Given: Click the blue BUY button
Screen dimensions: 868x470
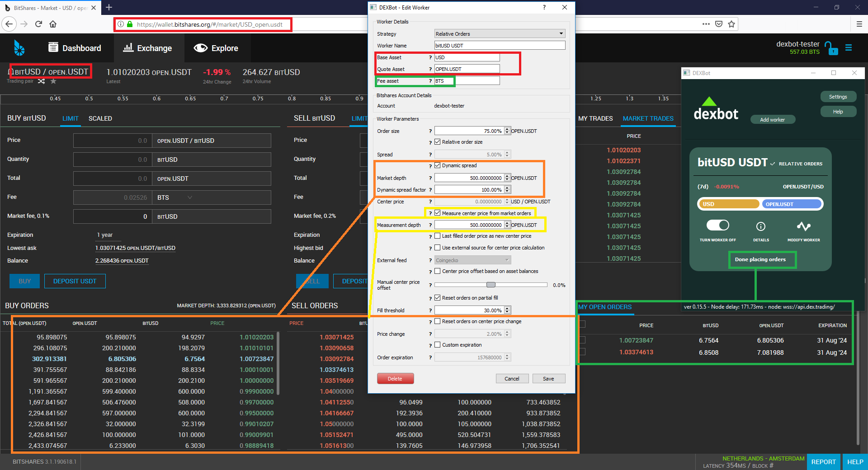Looking at the screenshot, I should coord(24,281).
